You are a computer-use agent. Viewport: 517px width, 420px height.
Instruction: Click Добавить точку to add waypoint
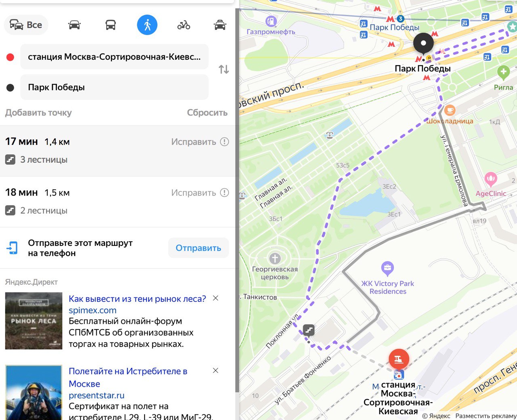coord(38,113)
